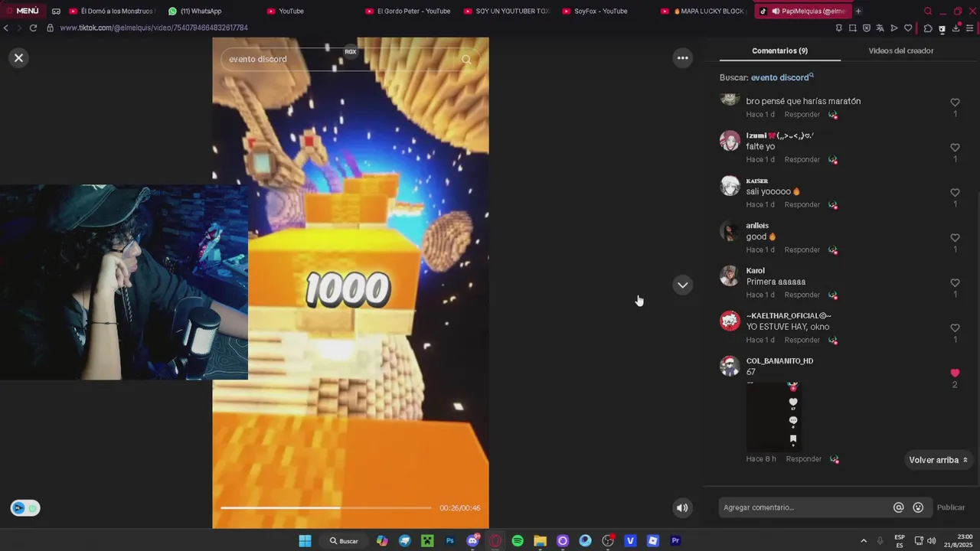
Task: Switch to the 'Él Domó a los Monstruos' tab
Action: [110, 11]
